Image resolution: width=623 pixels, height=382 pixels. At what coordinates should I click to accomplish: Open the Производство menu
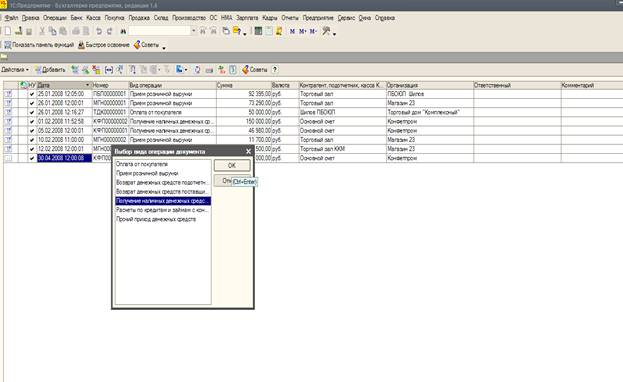click(189, 18)
